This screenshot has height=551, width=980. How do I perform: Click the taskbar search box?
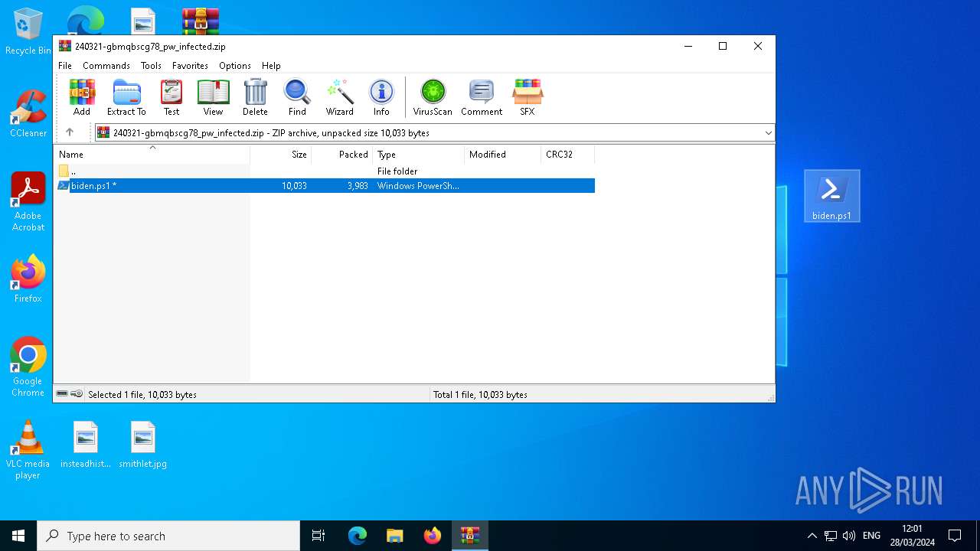pos(168,536)
